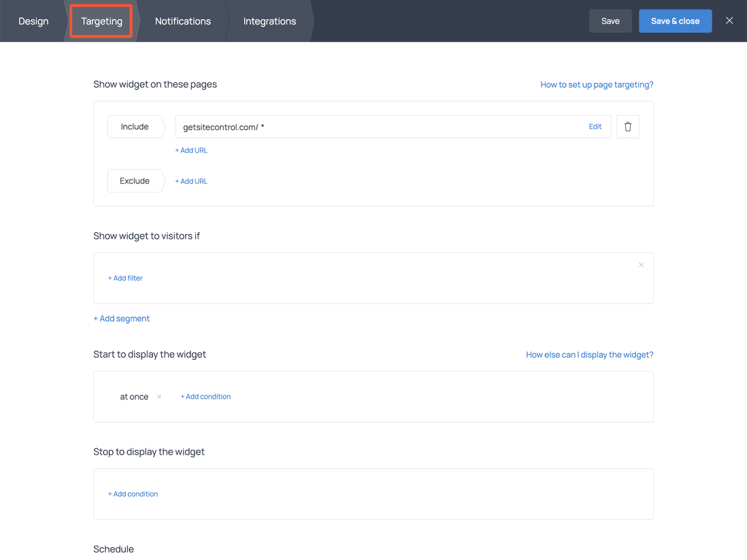Open 'How to set up page targeting?' help
Viewport: 747px width, 560px height.
tap(597, 84)
